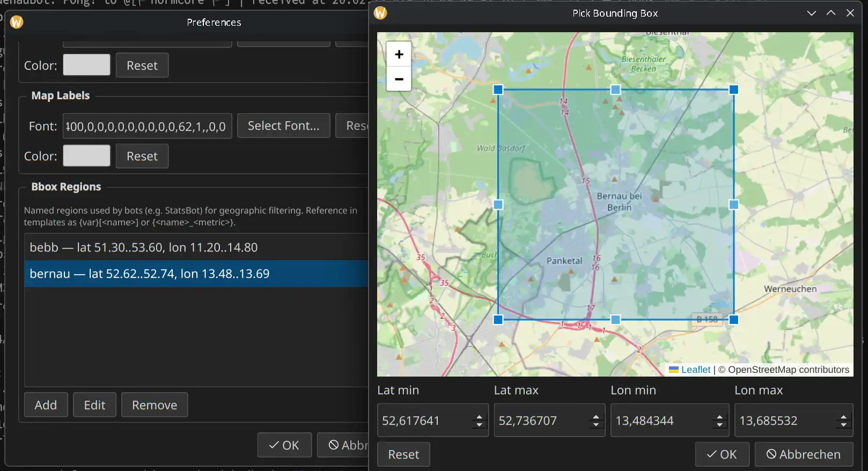Click the top-left bounding box corner handle
868x471 pixels.
498,90
